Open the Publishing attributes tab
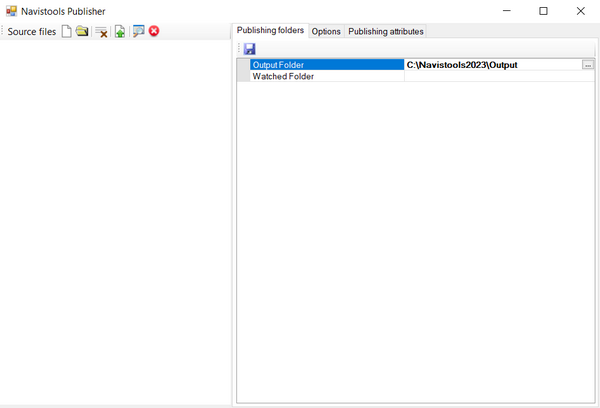Image resolution: width=600 pixels, height=408 pixels. (385, 32)
